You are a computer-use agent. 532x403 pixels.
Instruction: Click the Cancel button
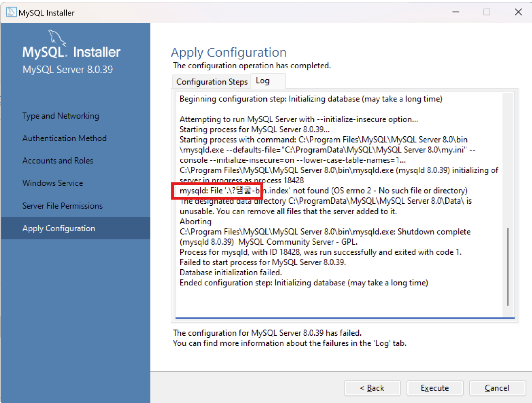pyautogui.click(x=497, y=388)
